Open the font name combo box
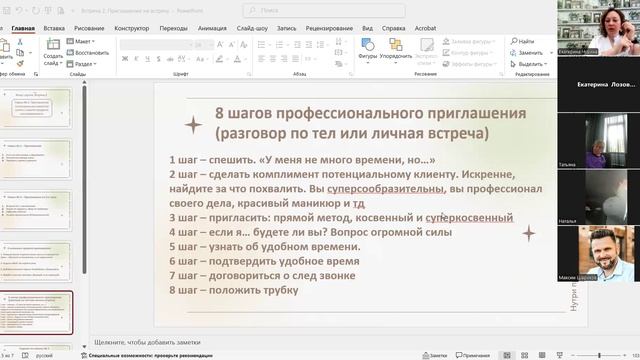Viewport: 640px width, 360px height. click(x=156, y=44)
